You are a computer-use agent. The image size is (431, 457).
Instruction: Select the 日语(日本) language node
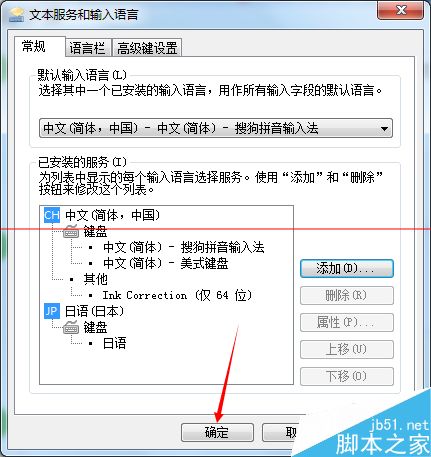pos(94,311)
